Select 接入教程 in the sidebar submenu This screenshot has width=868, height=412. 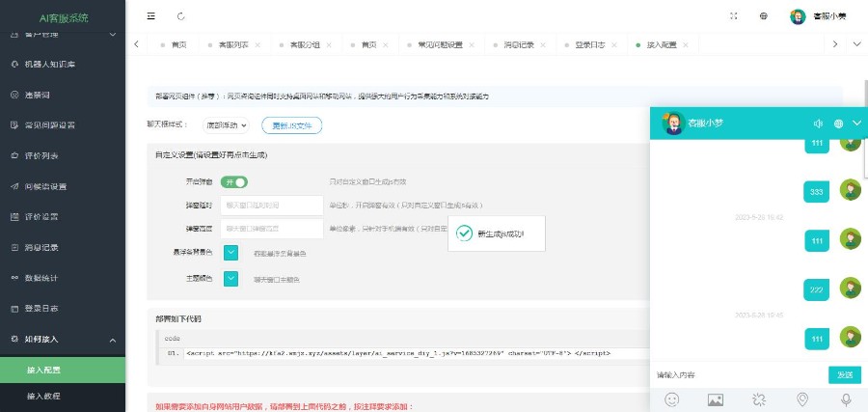[x=63, y=396]
